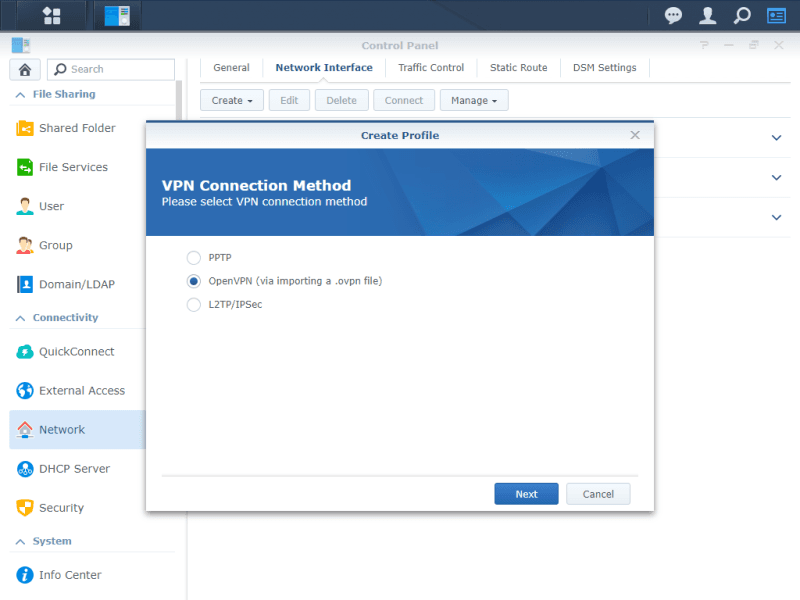Open QuickConnect settings
Screen dimensions: 800x600
tap(76, 352)
